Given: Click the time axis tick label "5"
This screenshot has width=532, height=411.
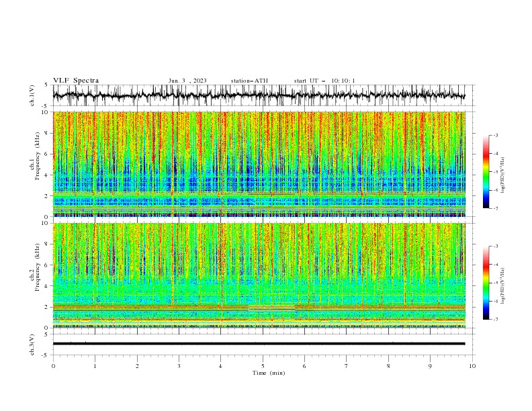Looking at the screenshot, I should (x=263, y=366).
